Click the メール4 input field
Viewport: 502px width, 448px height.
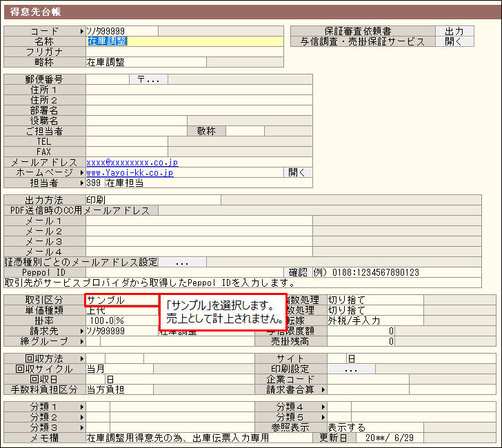click(x=199, y=252)
